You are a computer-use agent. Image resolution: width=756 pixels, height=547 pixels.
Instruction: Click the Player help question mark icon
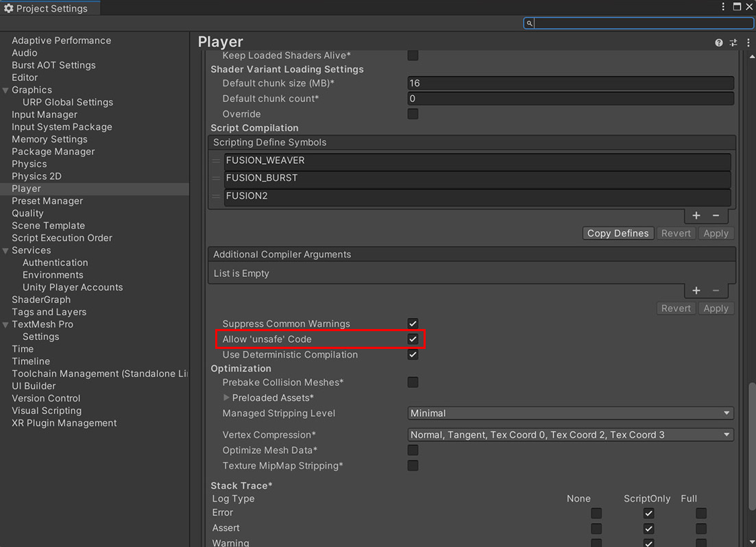pos(718,42)
